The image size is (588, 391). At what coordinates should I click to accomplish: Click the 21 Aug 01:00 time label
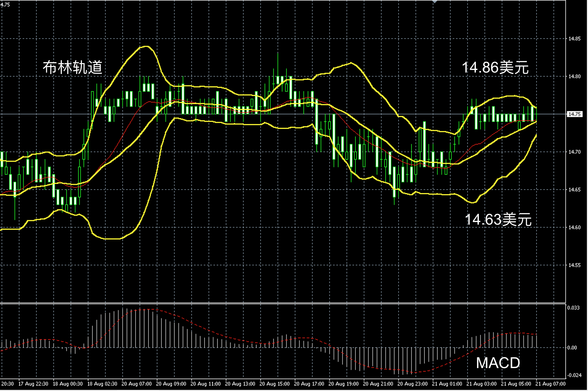[447, 384]
